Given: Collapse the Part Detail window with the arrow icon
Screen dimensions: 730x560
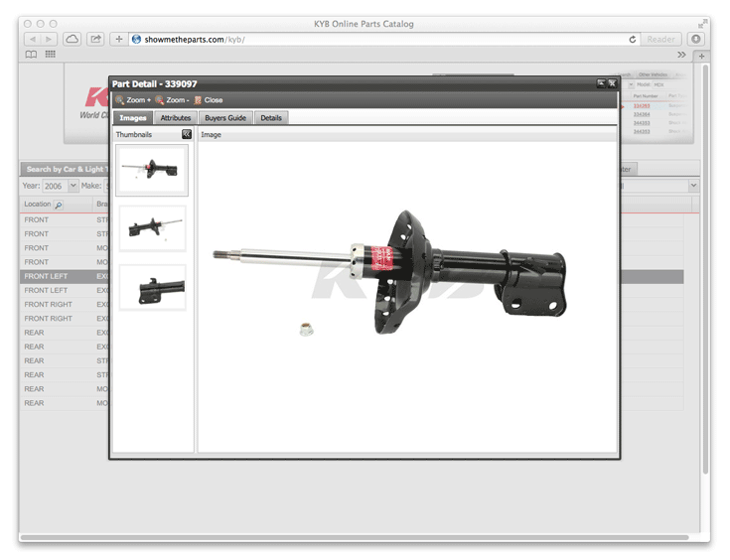Looking at the screenshot, I should point(601,84).
